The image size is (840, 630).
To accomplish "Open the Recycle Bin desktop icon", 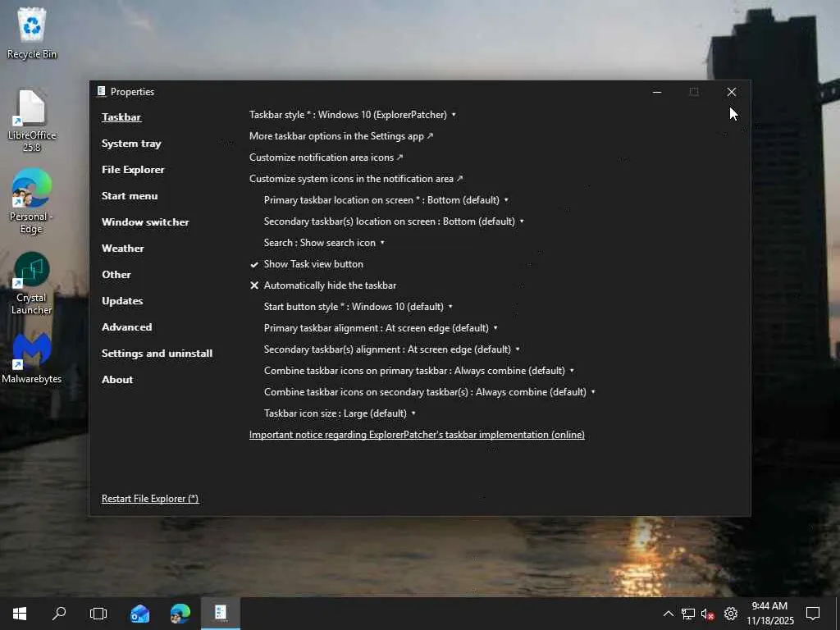I will pyautogui.click(x=32, y=33).
